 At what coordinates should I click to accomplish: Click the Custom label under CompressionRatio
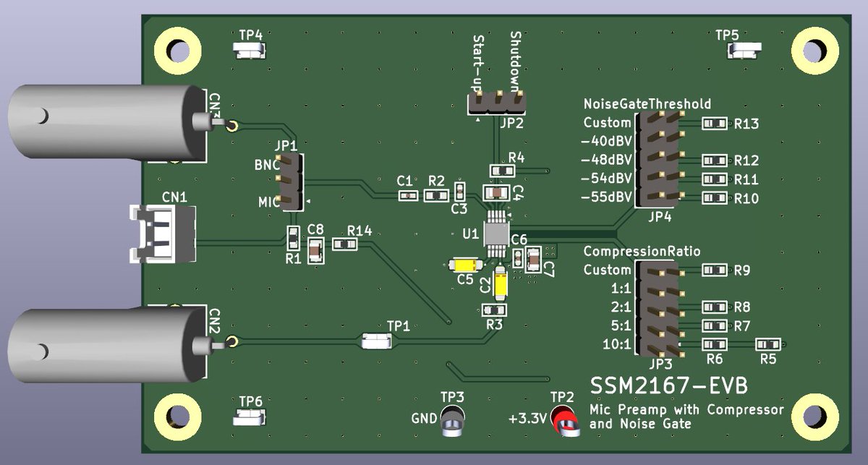tap(608, 270)
